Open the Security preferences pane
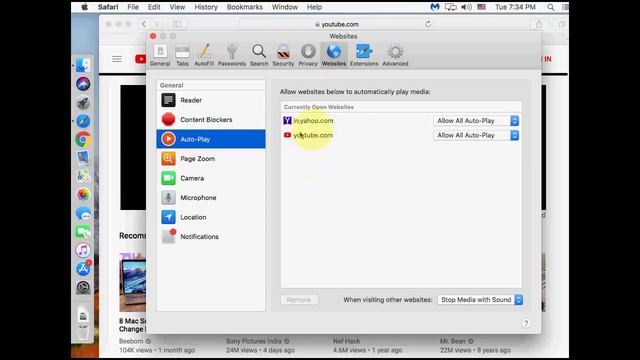This screenshot has height=360, width=640. click(x=283, y=56)
